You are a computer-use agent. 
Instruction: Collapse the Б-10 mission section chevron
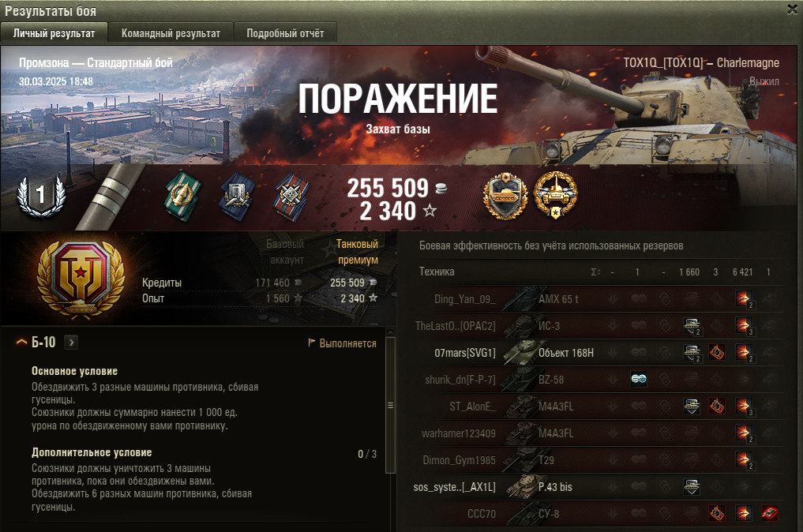point(21,342)
